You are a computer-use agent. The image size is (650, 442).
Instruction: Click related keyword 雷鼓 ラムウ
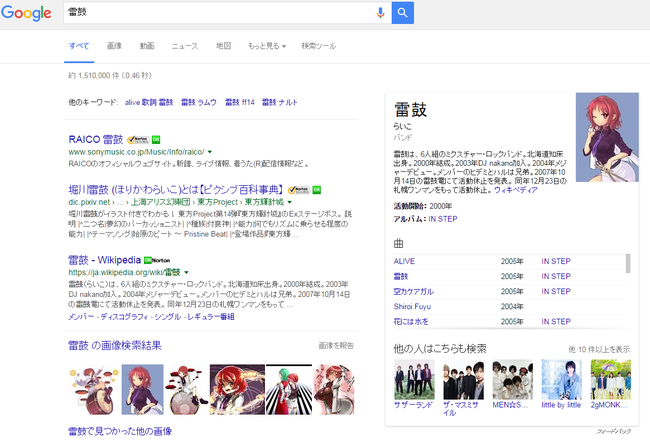(199, 102)
